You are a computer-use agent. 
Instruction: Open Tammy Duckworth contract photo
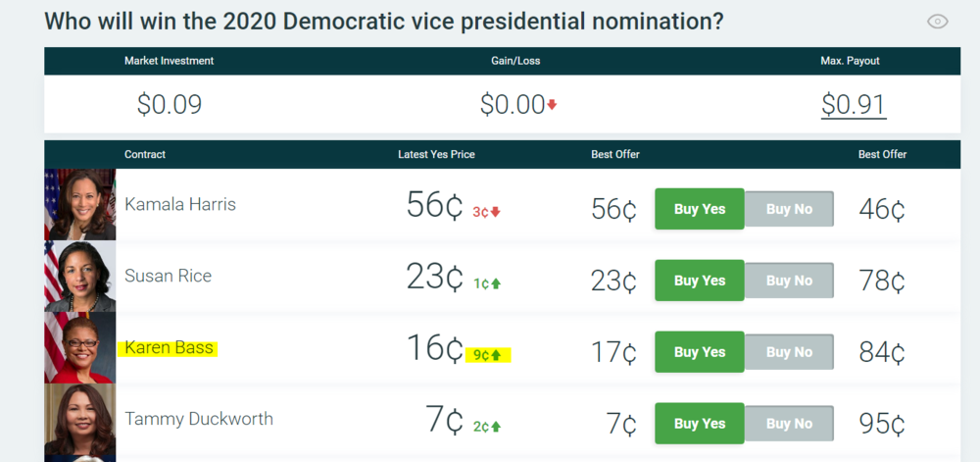pos(79,420)
